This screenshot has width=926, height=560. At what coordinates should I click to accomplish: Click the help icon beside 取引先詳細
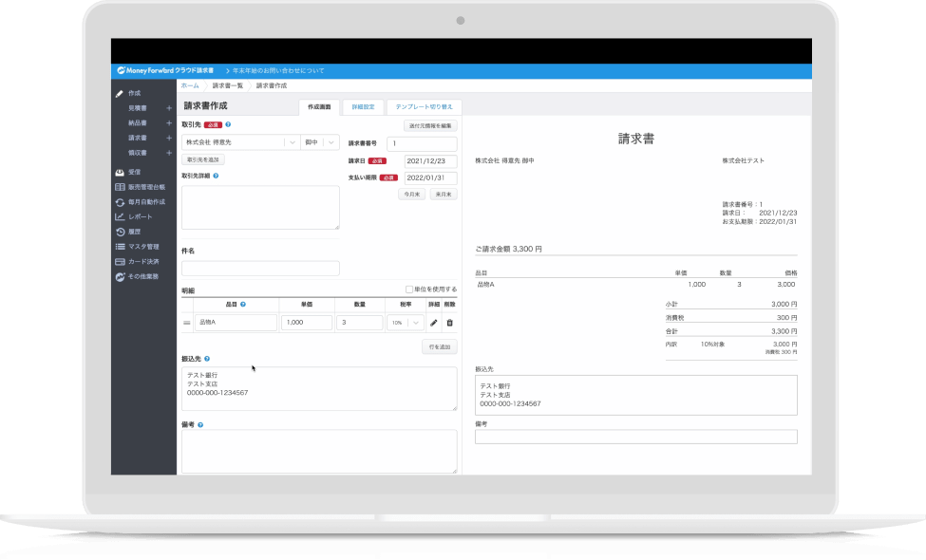click(x=216, y=176)
